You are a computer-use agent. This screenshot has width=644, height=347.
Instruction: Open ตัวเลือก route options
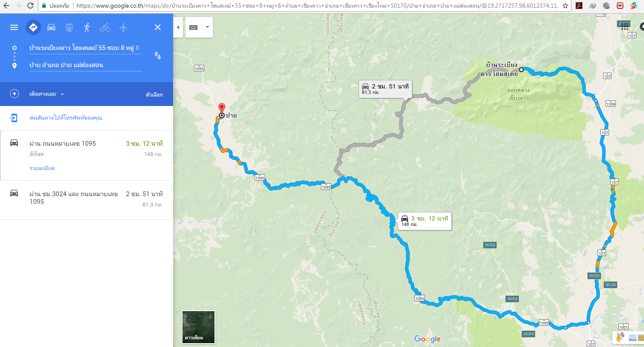point(154,94)
